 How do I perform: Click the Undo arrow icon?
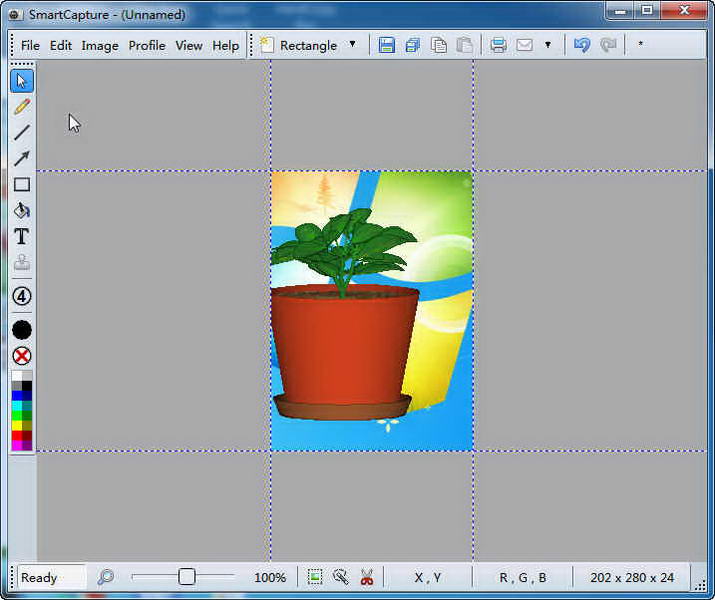(582, 45)
